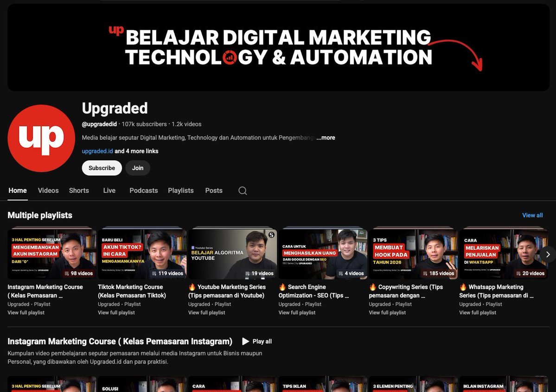This screenshot has width=556, height=392.
Task: View full playlist for Youtube Marketing Series
Action: point(207,313)
